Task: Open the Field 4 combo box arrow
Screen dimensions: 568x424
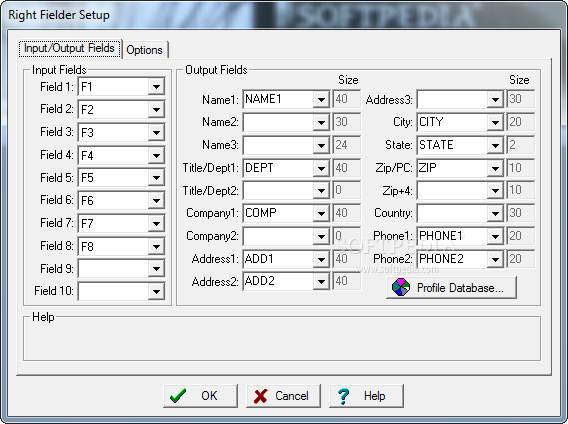Action: coord(156,155)
